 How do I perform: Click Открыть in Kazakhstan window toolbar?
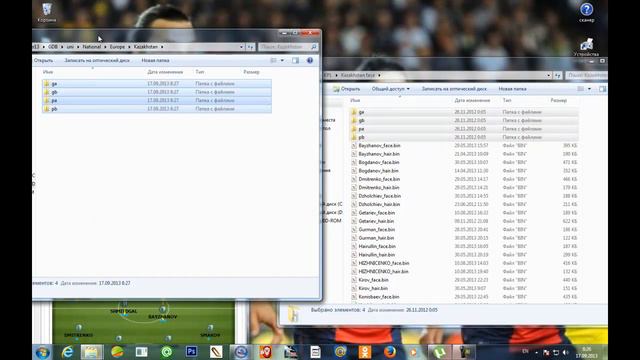tap(43, 60)
